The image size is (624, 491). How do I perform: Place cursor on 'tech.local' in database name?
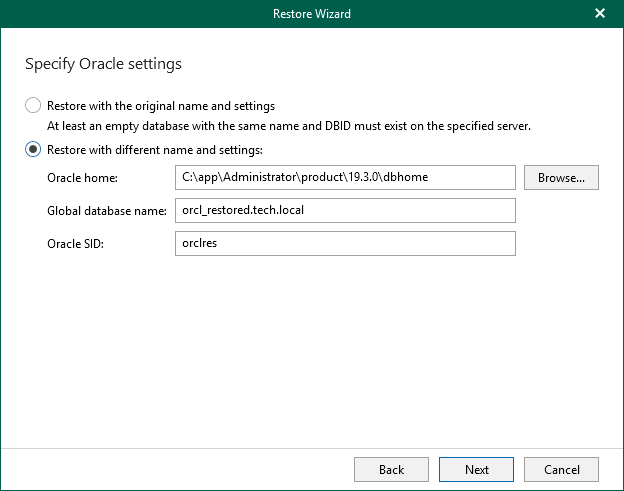[275, 211]
